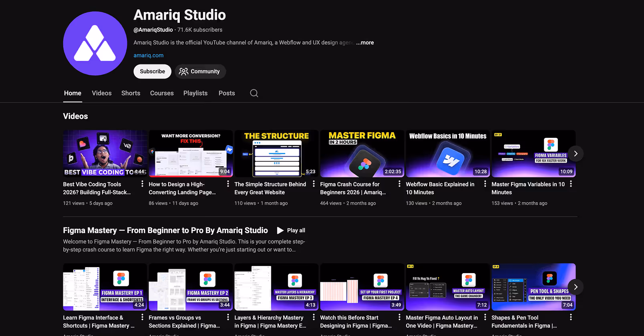This screenshot has height=336, width=644.
Task: Click title 'Master Figma Variables in 10 Minutes'
Action: pos(528,188)
